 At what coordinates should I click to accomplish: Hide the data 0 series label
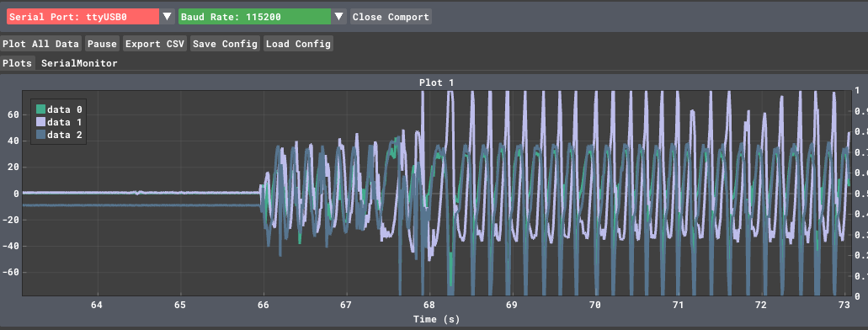[65, 109]
